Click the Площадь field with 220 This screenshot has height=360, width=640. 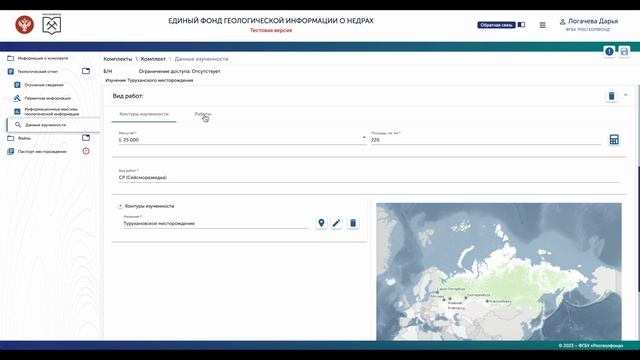[x=486, y=140]
